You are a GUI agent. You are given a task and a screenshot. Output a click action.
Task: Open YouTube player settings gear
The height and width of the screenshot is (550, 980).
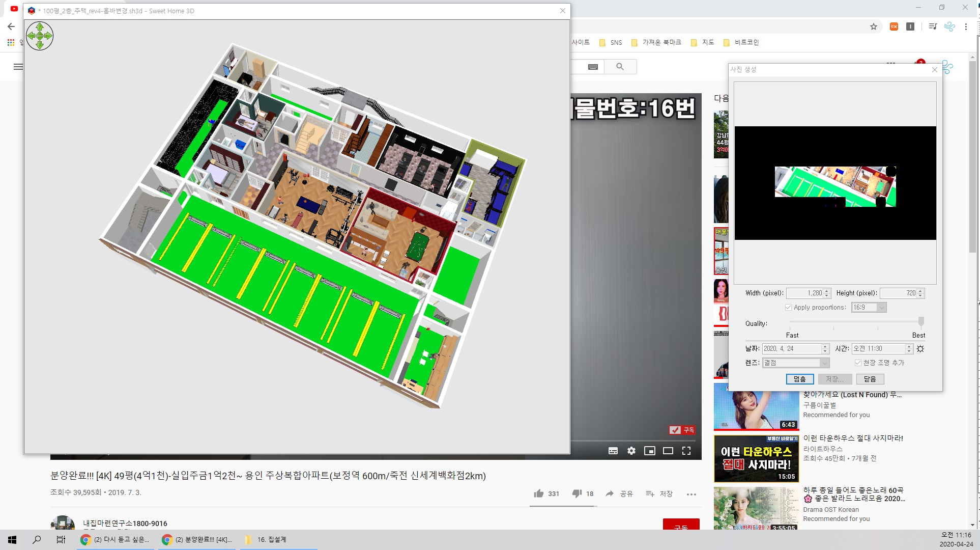(x=631, y=451)
